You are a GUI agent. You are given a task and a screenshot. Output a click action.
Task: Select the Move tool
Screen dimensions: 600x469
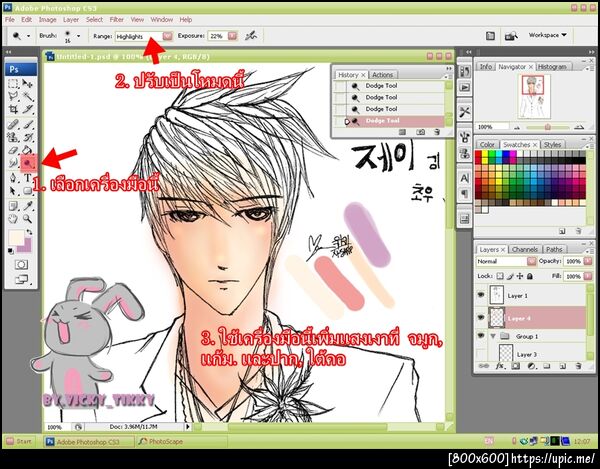[27, 83]
